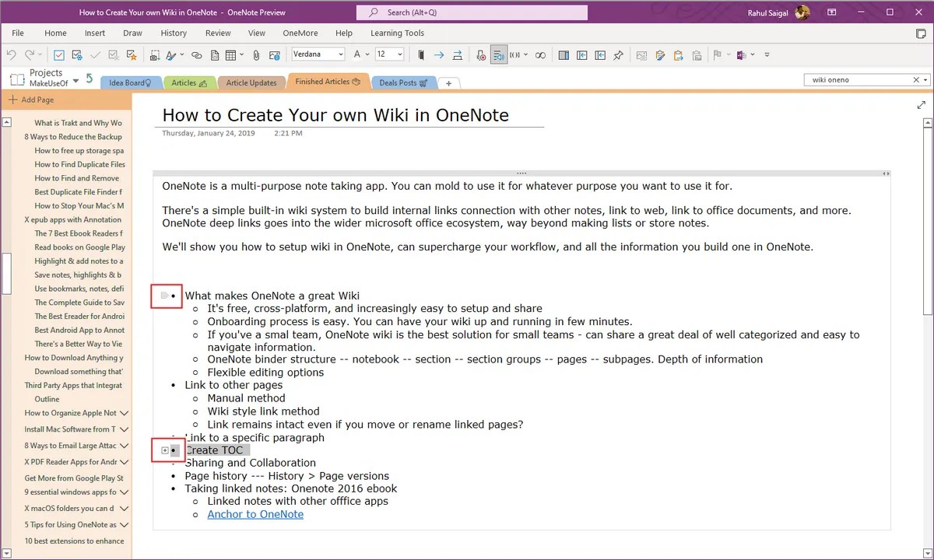Click the Undo icon
The width and height of the screenshot is (934, 560).
coord(10,54)
